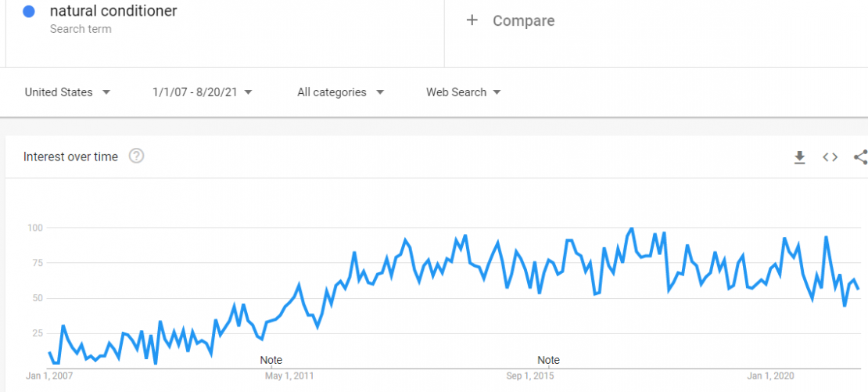This screenshot has width=868, height=392.
Task: Edit the natural conditioner search term
Action: pos(113,10)
